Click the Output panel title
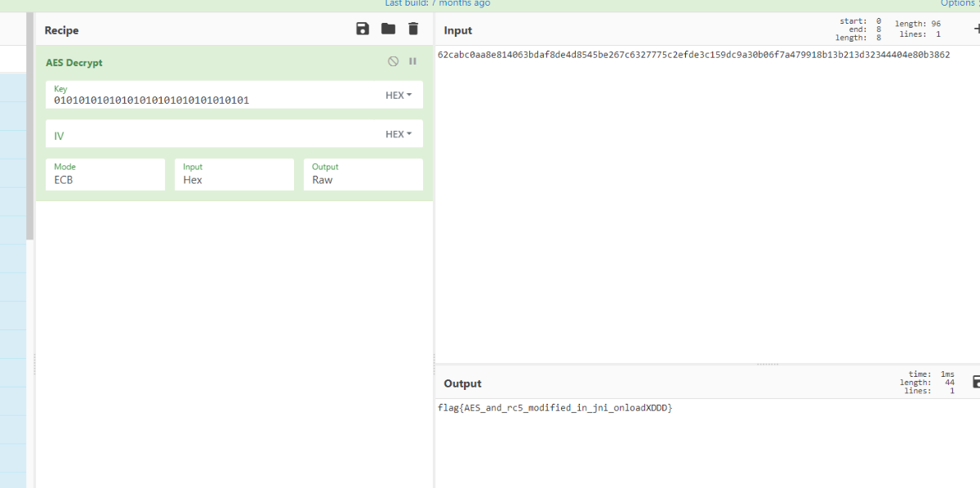Viewport: 980px width, 488px height. click(462, 383)
